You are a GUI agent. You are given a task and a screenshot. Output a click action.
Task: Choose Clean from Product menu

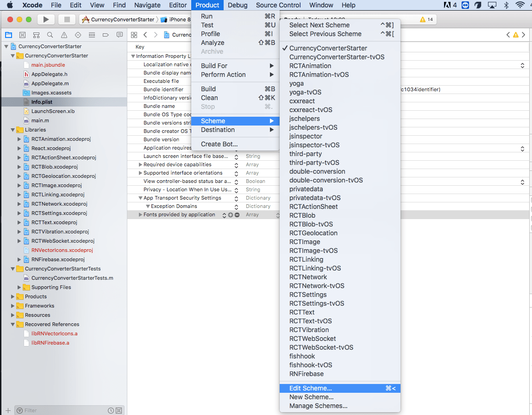[x=235, y=98]
